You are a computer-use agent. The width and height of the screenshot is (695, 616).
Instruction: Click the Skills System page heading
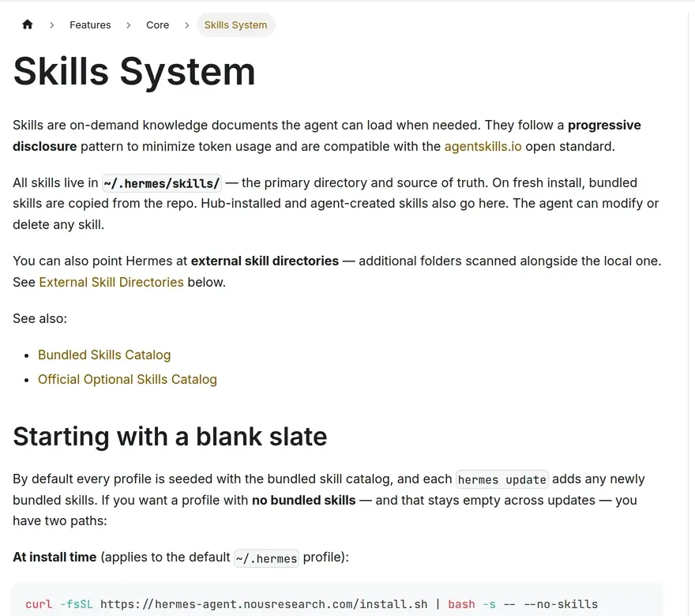[134, 71]
